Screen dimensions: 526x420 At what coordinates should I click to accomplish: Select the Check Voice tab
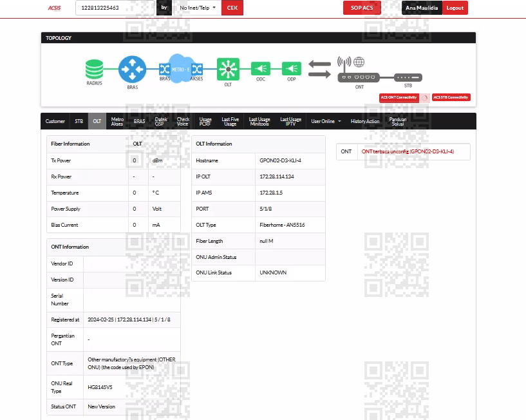pyautogui.click(x=183, y=121)
